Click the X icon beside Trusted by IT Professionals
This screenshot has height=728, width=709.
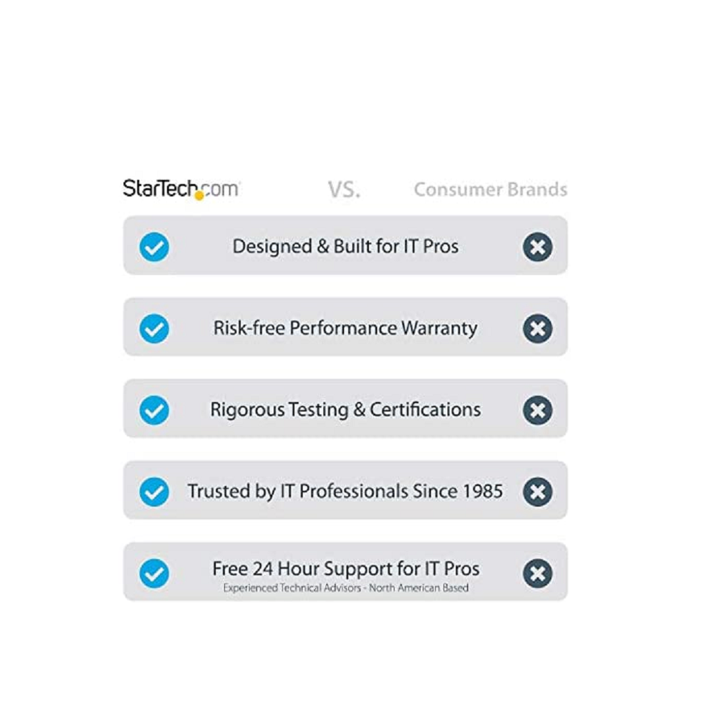(537, 492)
